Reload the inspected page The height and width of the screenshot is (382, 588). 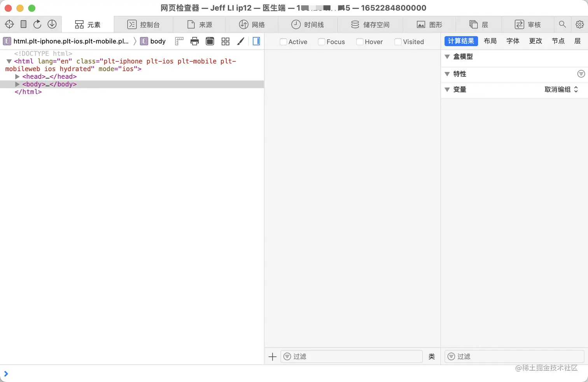click(37, 24)
